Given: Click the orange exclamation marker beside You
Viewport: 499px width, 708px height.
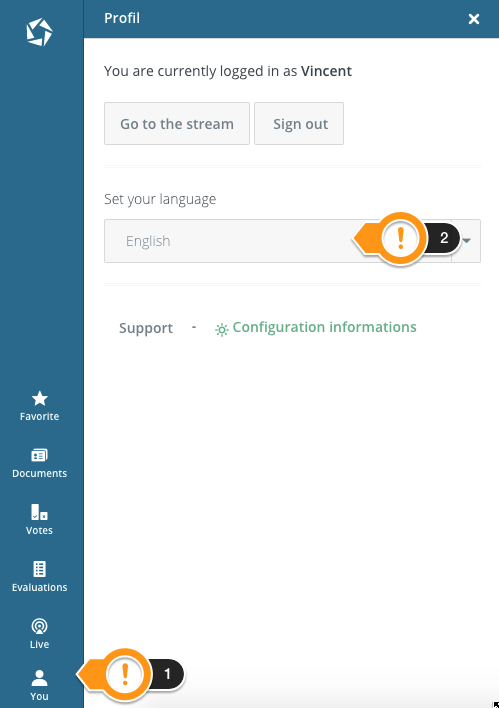Looking at the screenshot, I should tap(125, 674).
